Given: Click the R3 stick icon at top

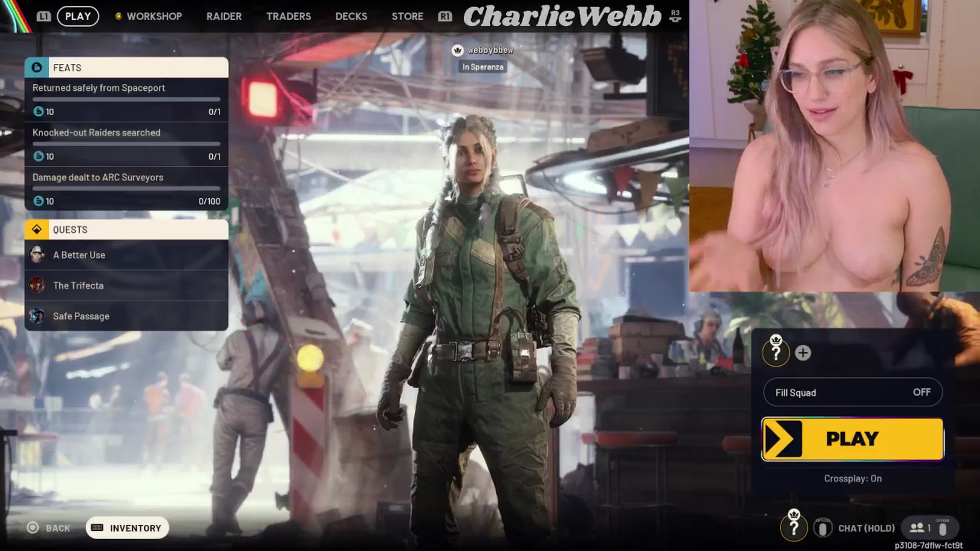Looking at the screenshot, I should [x=675, y=16].
